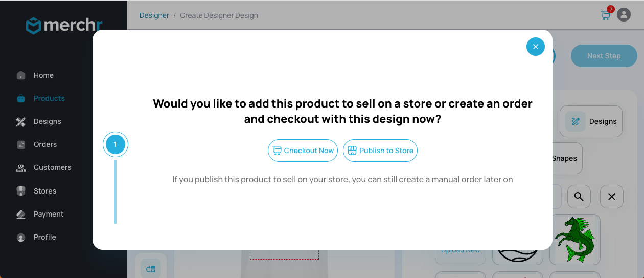Click the Create Designer Design breadcrumb text
Screen dimensions: 644x278
pos(219,15)
